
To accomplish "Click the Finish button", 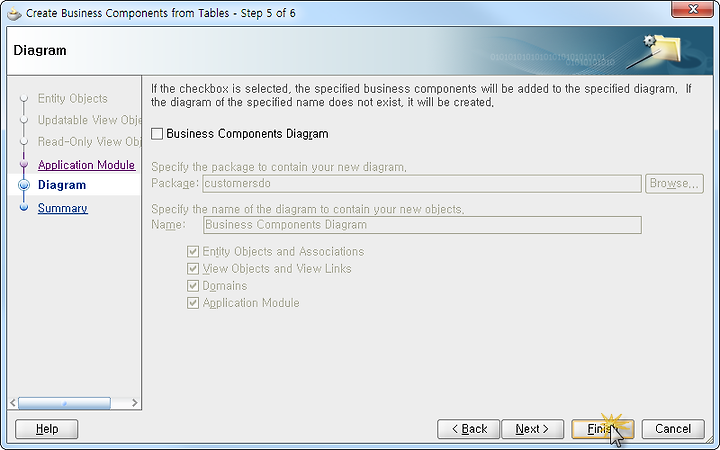I will click(602, 429).
